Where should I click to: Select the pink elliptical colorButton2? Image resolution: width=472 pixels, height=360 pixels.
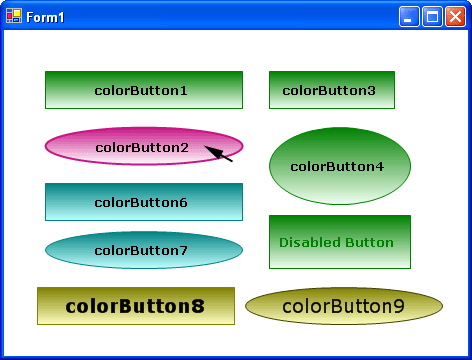[x=144, y=146]
